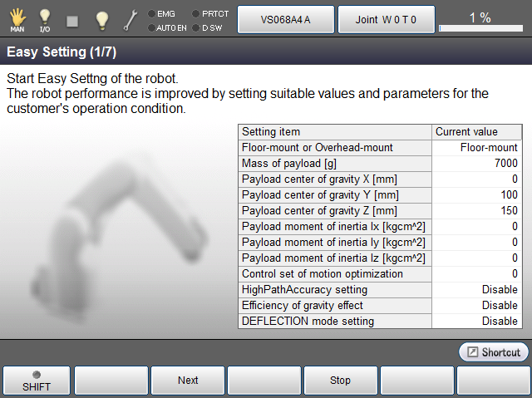The image size is (532, 398).
Task: Click the D SW status indicator
Action: coord(206,27)
